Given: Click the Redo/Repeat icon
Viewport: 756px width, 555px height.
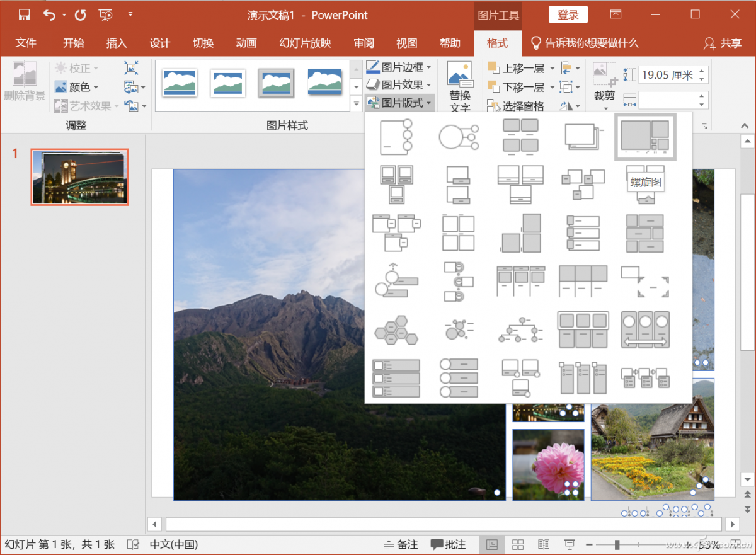Looking at the screenshot, I should 80,14.
